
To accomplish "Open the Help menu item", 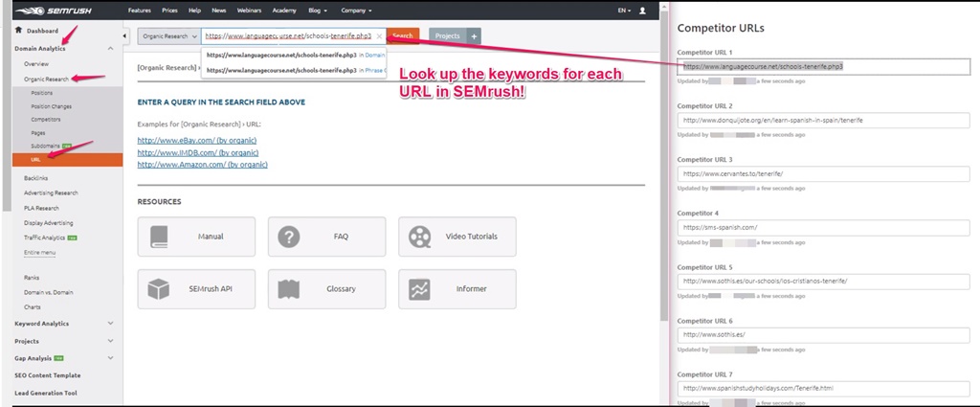I will (x=194, y=11).
